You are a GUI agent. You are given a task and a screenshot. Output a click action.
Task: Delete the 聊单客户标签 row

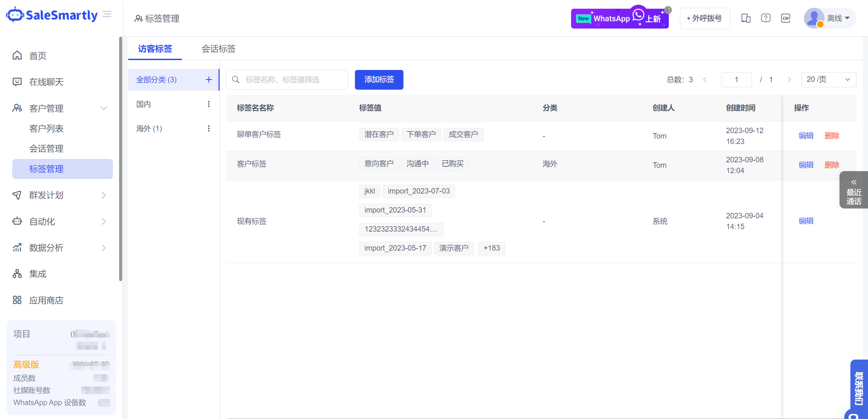coord(832,136)
